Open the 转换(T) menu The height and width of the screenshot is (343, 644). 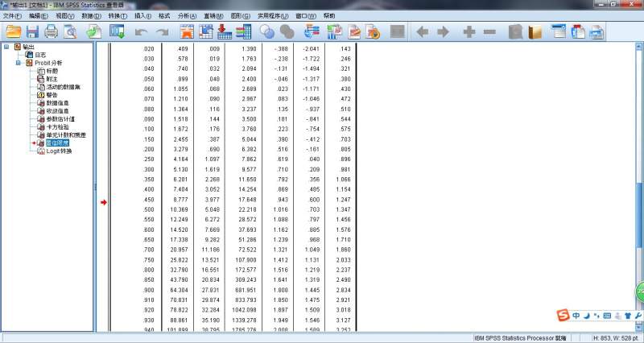click(x=118, y=16)
